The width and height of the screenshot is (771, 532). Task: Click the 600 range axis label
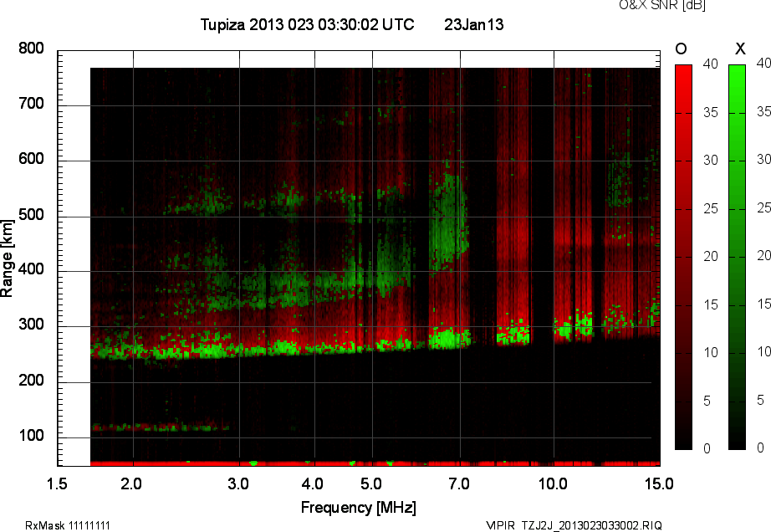point(31,159)
